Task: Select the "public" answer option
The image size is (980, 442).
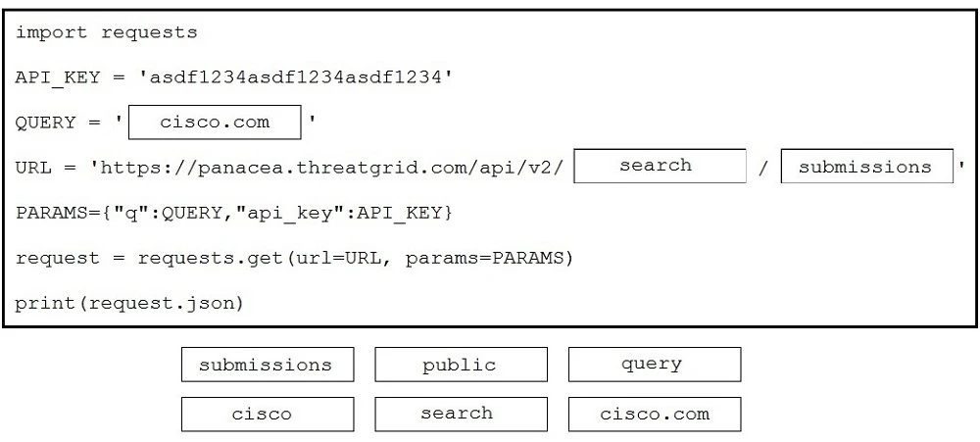Action: click(x=460, y=366)
